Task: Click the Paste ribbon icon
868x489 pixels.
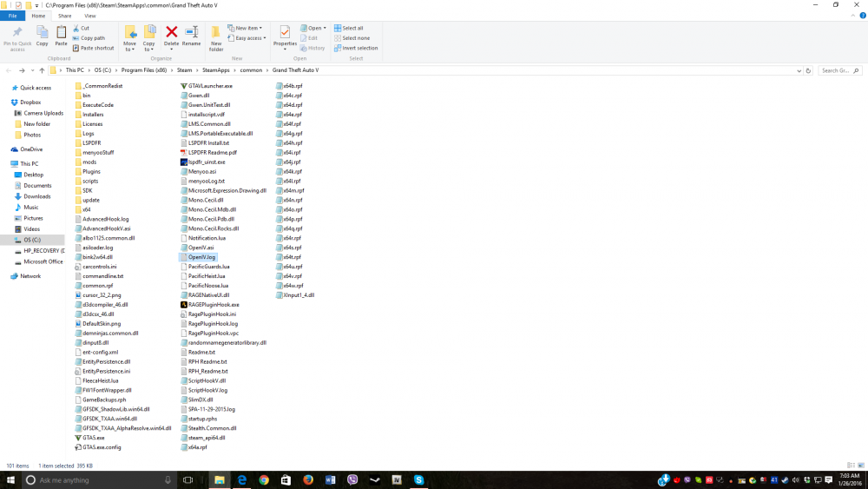Action: pyautogui.click(x=61, y=36)
